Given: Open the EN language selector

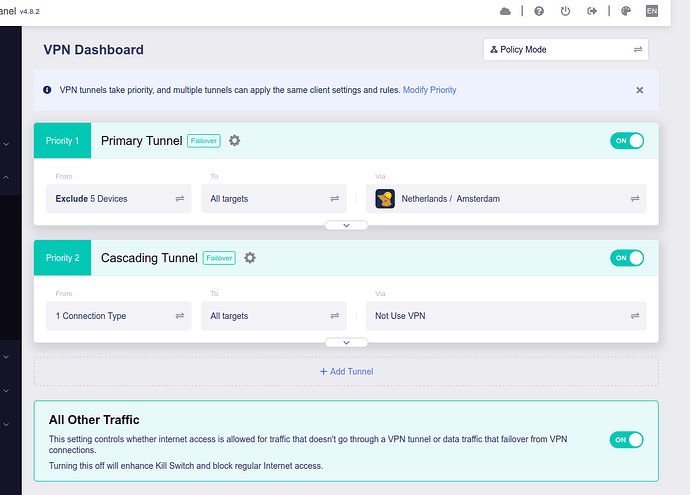Looking at the screenshot, I should coord(652,11).
